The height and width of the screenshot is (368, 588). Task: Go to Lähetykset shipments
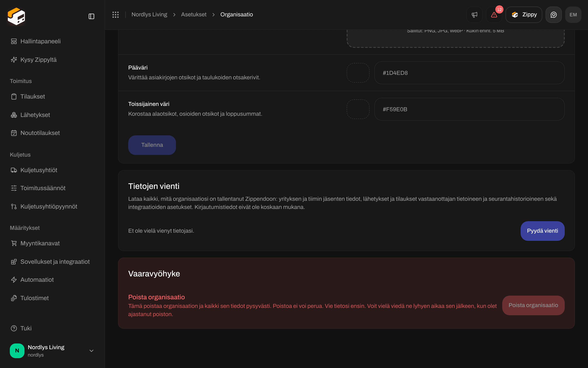pyautogui.click(x=52, y=115)
